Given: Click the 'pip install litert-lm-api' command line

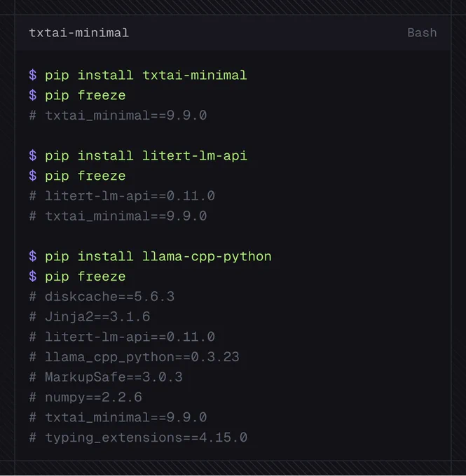Looking at the screenshot, I should [x=138, y=156].
